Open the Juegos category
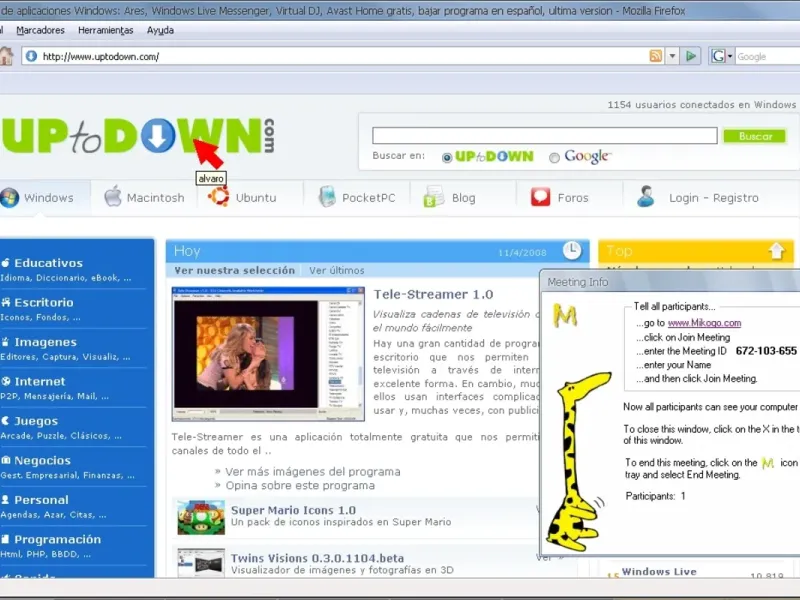 [x=36, y=421]
